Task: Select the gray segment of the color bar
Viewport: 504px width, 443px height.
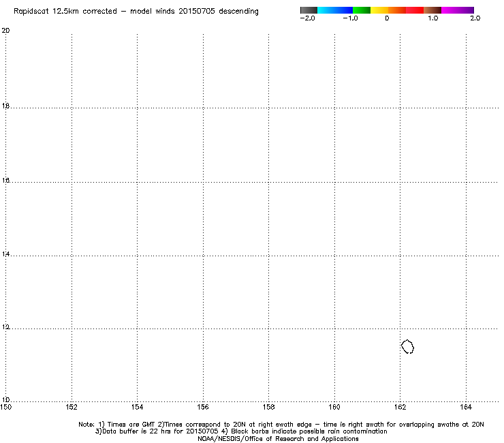Action: point(309,10)
